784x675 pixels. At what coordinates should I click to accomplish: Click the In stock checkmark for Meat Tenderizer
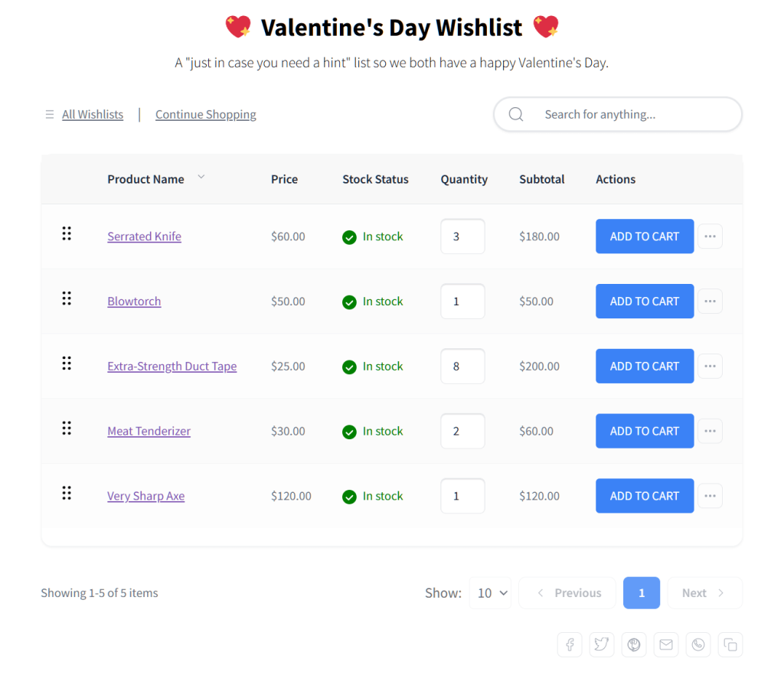tap(349, 431)
